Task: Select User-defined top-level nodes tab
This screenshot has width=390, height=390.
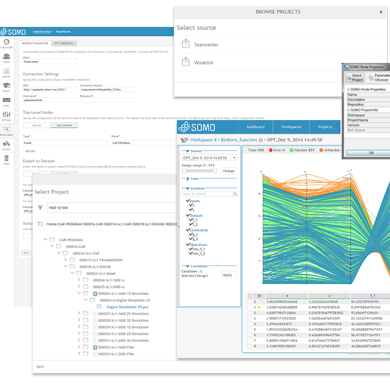Action: pyautogui.click(x=64, y=125)
